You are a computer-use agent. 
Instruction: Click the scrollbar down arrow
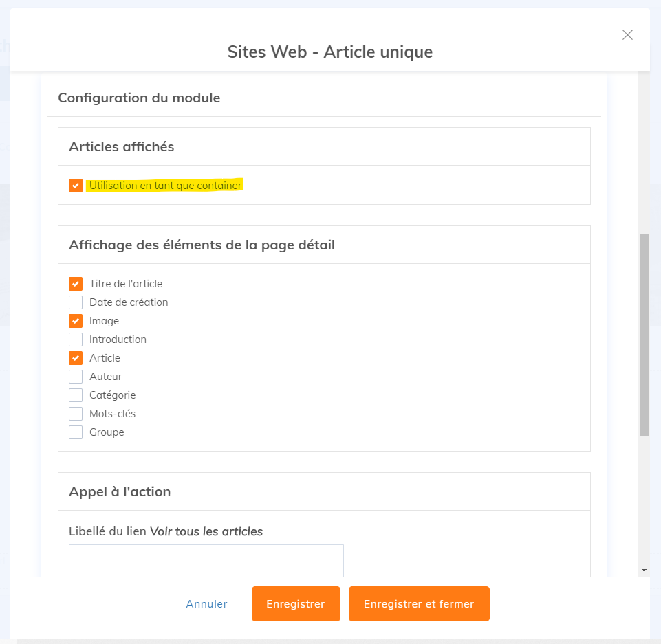[x=644, y=570]
